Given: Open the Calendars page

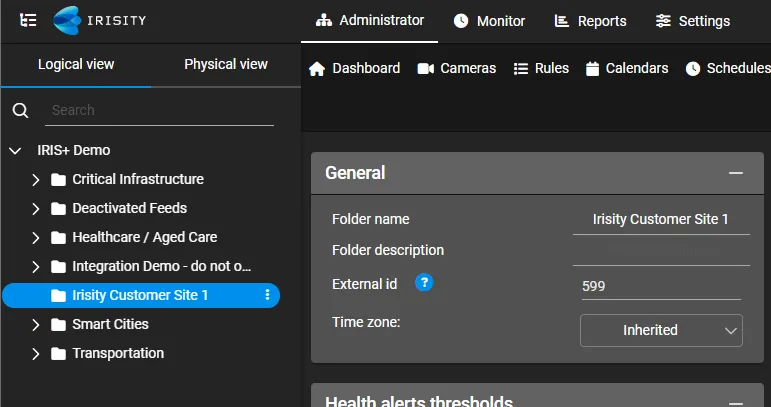Looking at the screenshot, I should point(627,68).
